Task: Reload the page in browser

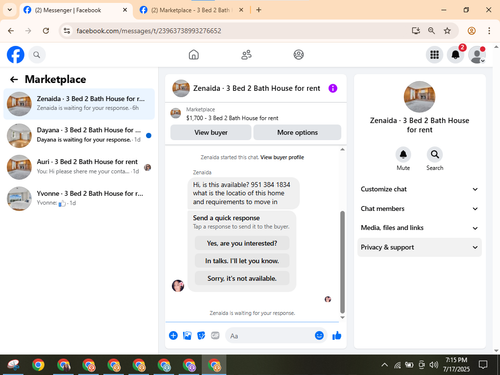Action: pyautogui.click(x=46, y=31)
